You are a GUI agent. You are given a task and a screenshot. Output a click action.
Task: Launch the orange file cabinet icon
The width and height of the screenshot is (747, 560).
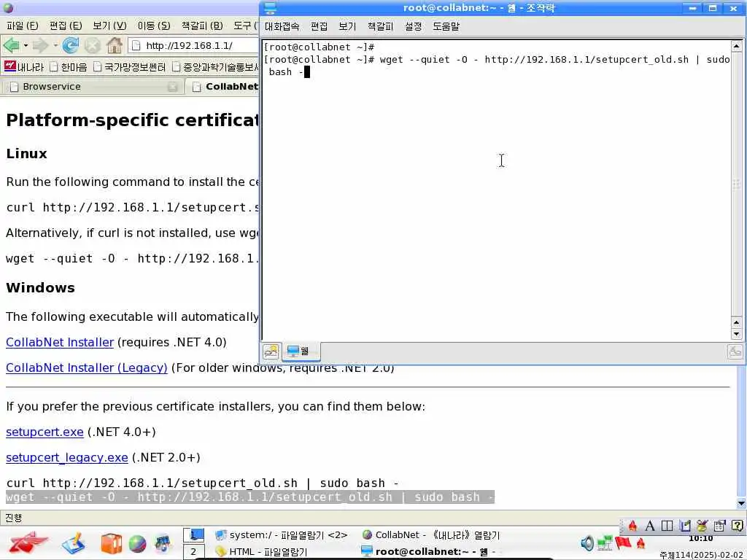tap(111, 544)
